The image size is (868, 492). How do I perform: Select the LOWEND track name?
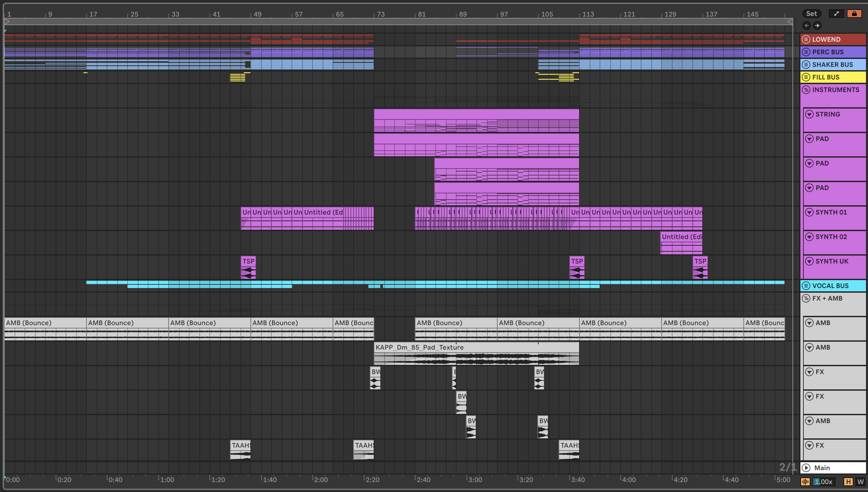click(x=826, y=39)
